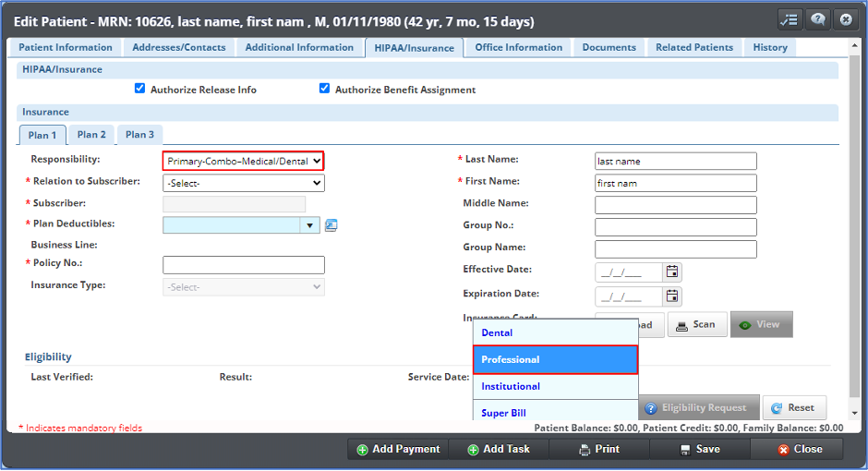Expand the Responsibility dropdown
This screenshot has height=471, width=868.
[x=244, y=162]
